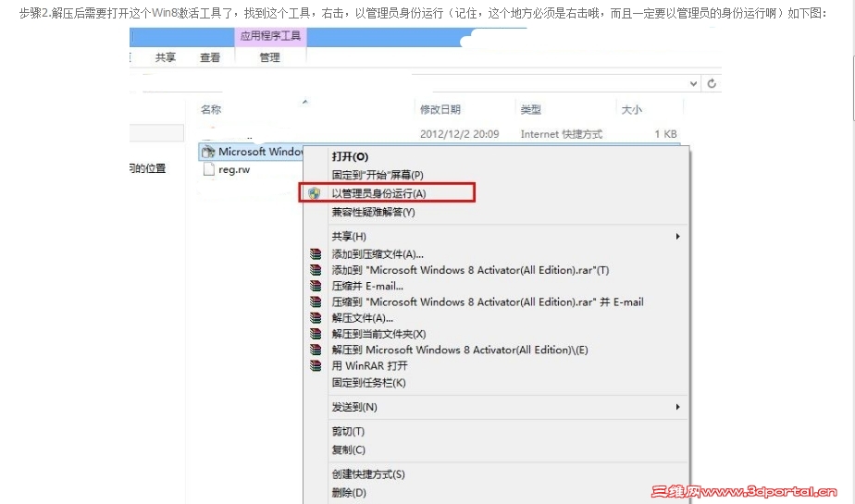Screen dimensions: 855x504
Task: Click the reg.rw file icon
Action: pos(208,169)
